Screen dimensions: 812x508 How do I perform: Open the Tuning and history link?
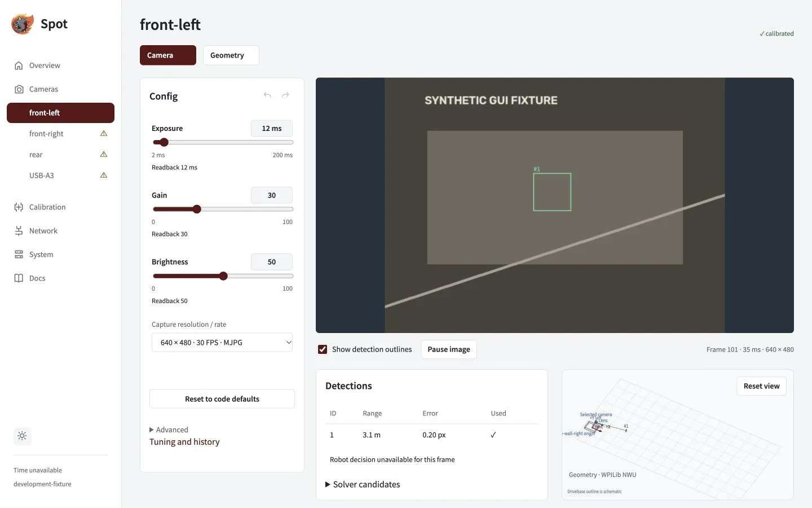coord(184,442)
